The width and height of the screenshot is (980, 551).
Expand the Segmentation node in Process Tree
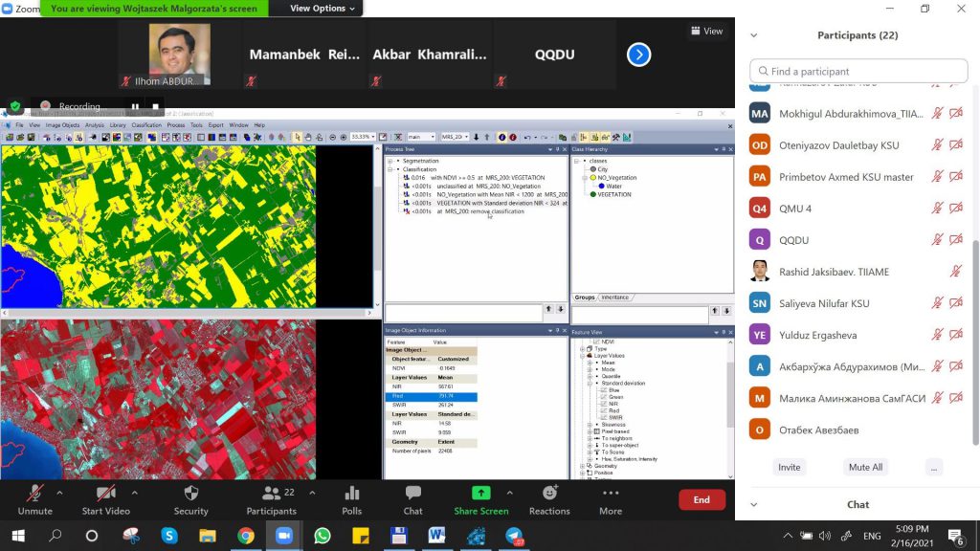coord(390,161)
